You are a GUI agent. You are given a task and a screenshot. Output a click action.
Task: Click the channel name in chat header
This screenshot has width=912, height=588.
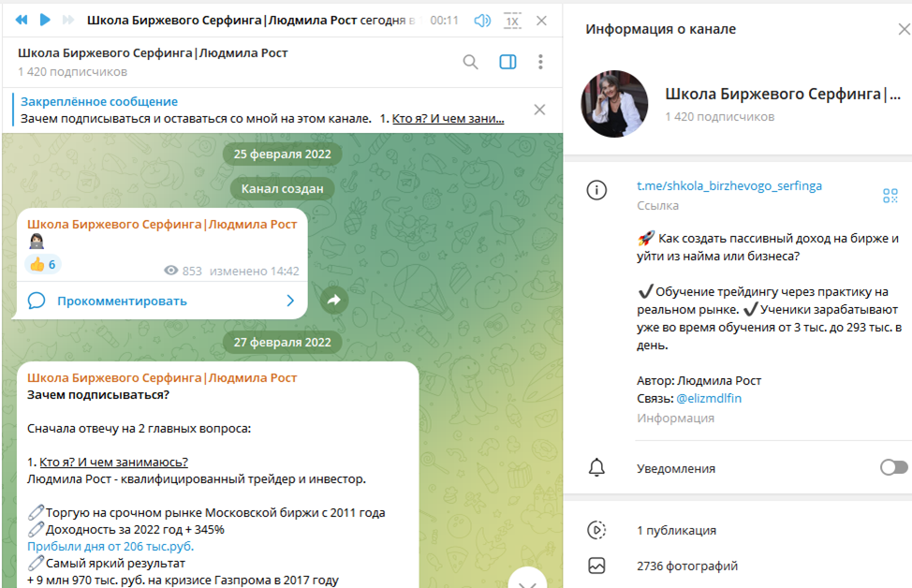point(153,53)
